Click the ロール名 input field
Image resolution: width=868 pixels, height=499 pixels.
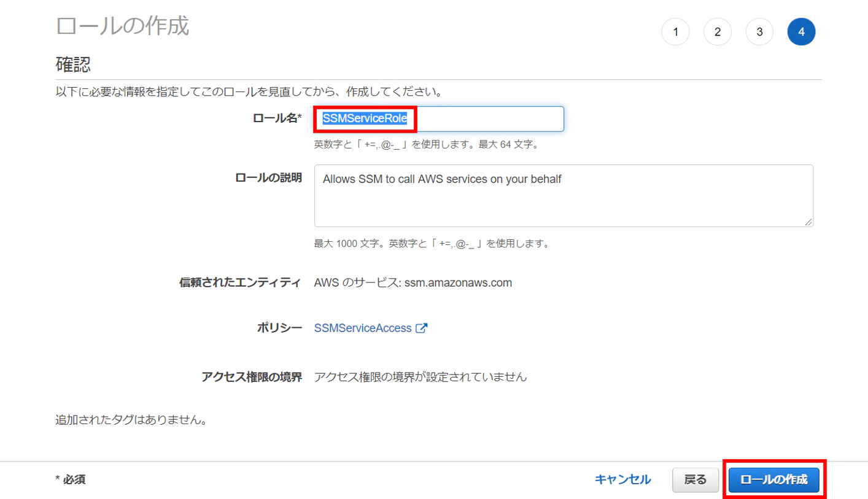(439, 119)
